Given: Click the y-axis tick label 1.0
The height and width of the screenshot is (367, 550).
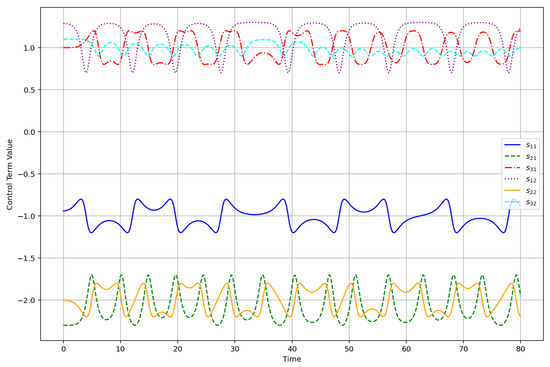Looking at the screenshot, I should click(x=29, y=48).
